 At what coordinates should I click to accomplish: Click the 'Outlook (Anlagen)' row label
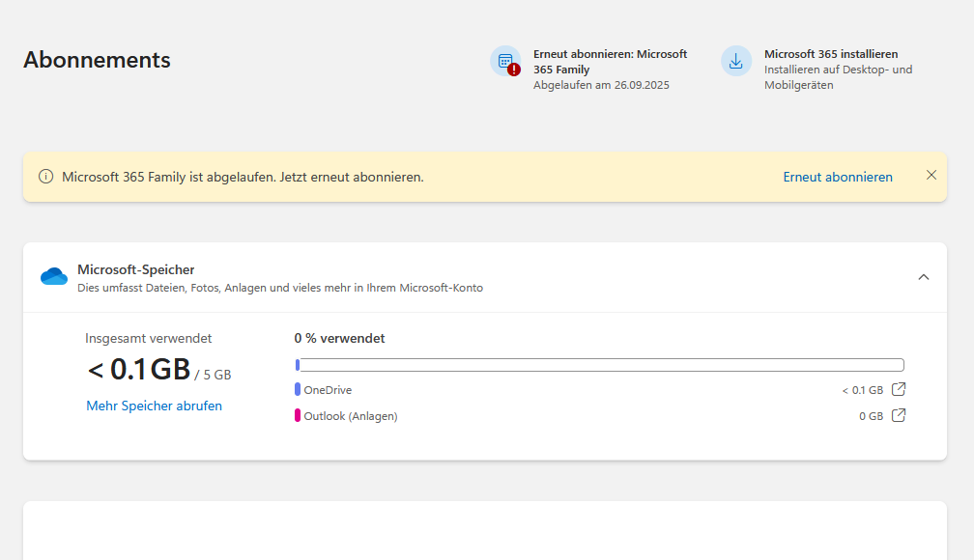pyautogui.click(x=351, y=416)
